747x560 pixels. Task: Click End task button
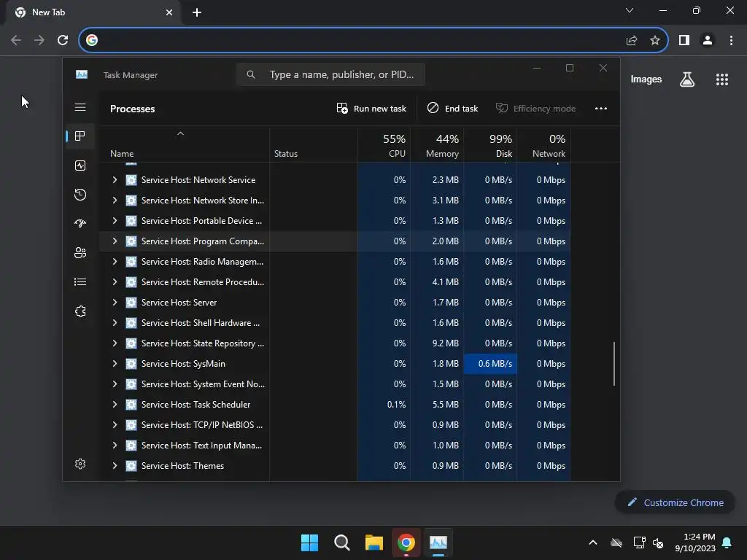452,109
